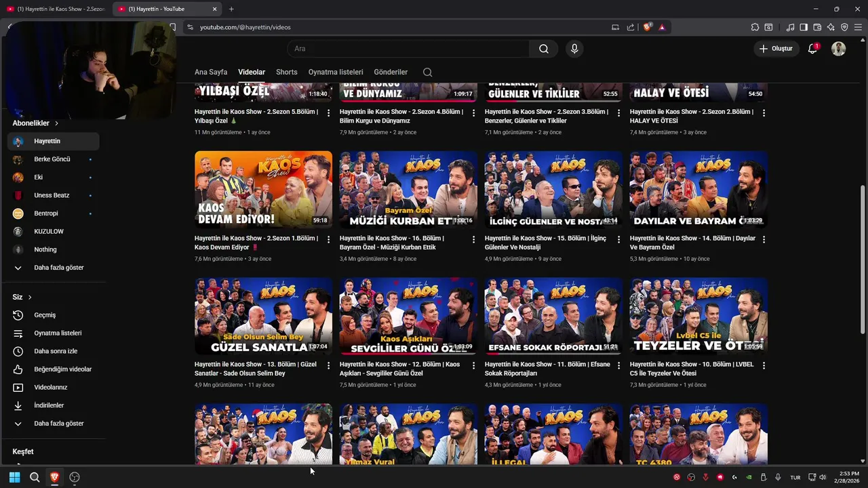Click the Brave Rewards triangle icon

click(662, 27)
